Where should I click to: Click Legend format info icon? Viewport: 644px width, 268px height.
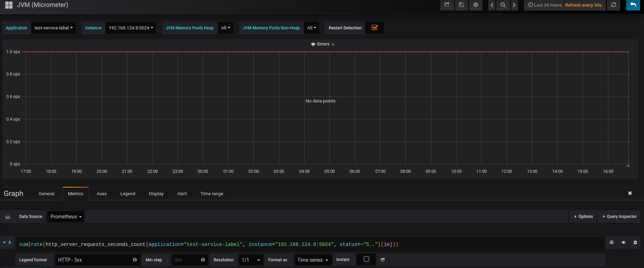pyautogui.click(x=135, y=260)
